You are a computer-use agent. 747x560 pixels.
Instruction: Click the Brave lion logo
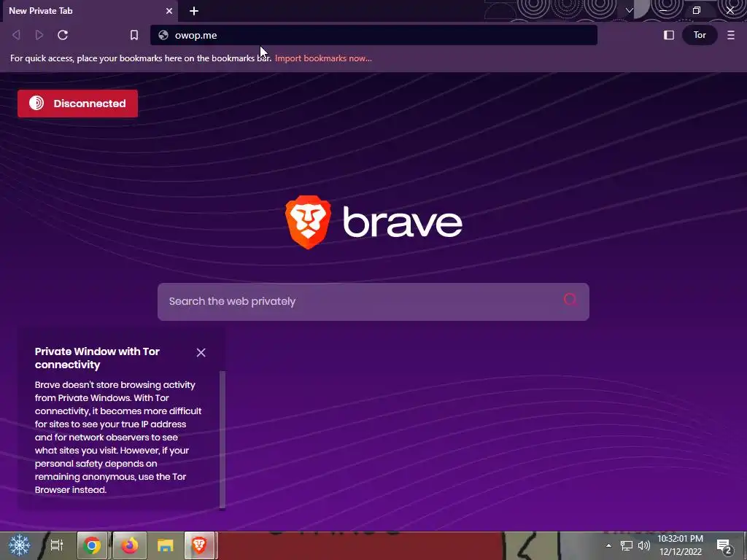[x=309, y=222]
